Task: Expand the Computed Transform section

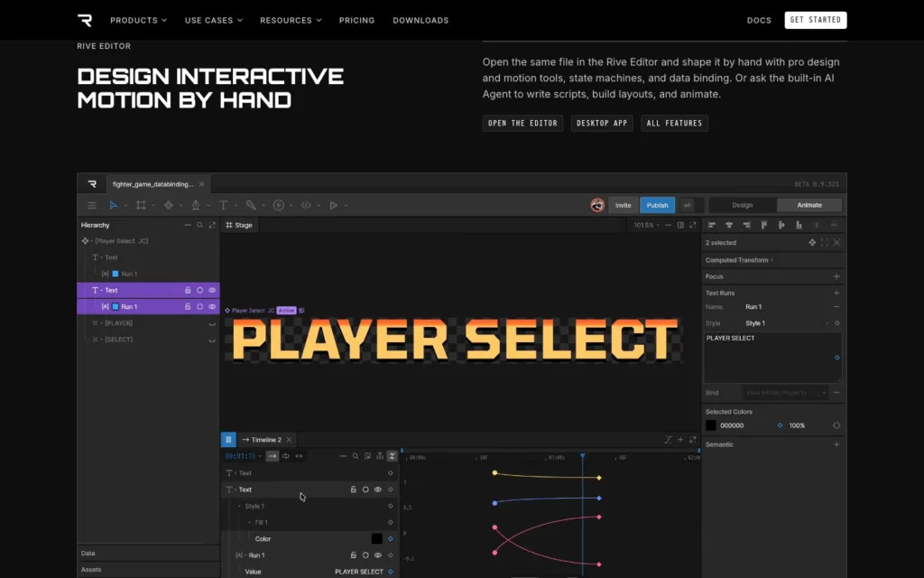Action: click(x=739, y=260)
